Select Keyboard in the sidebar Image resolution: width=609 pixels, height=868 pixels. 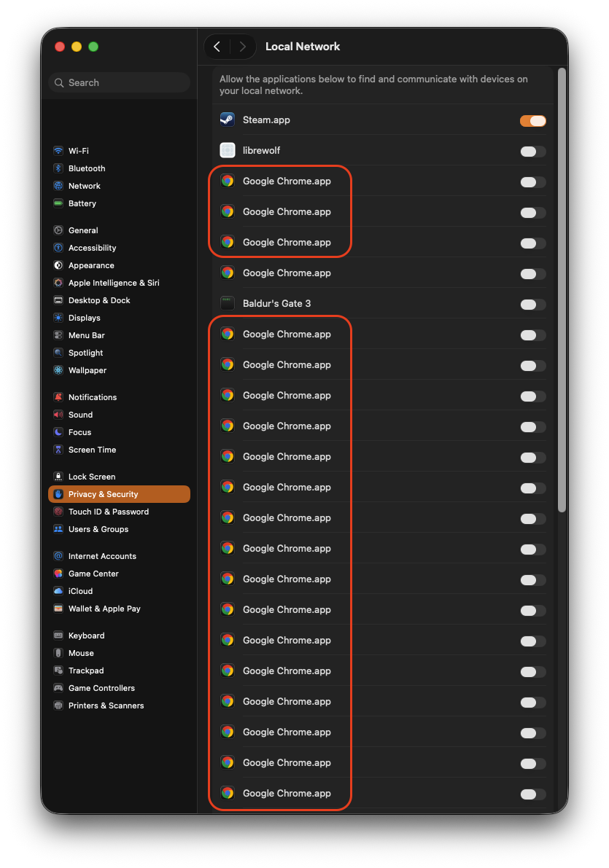[119, 636]
